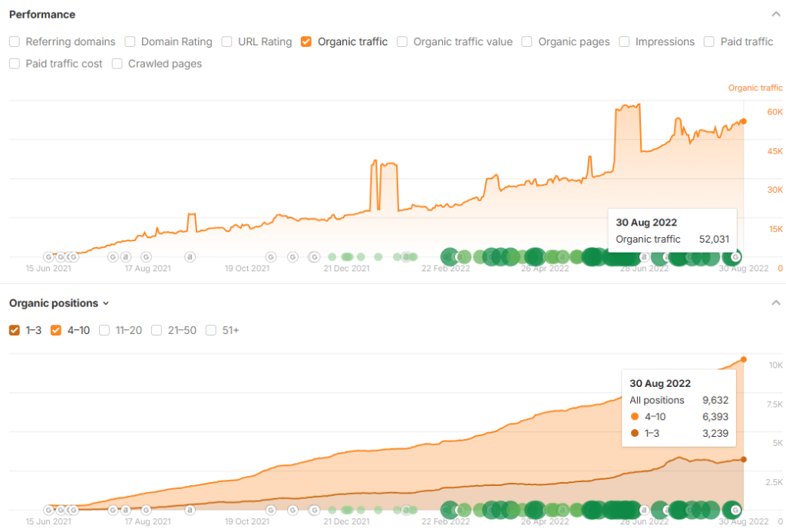The height and width of the screenshot is (532, 786).
Task: Click the leftmost G marker on Performance timeline
Action: pyautogui.click(x=48, y=256)
